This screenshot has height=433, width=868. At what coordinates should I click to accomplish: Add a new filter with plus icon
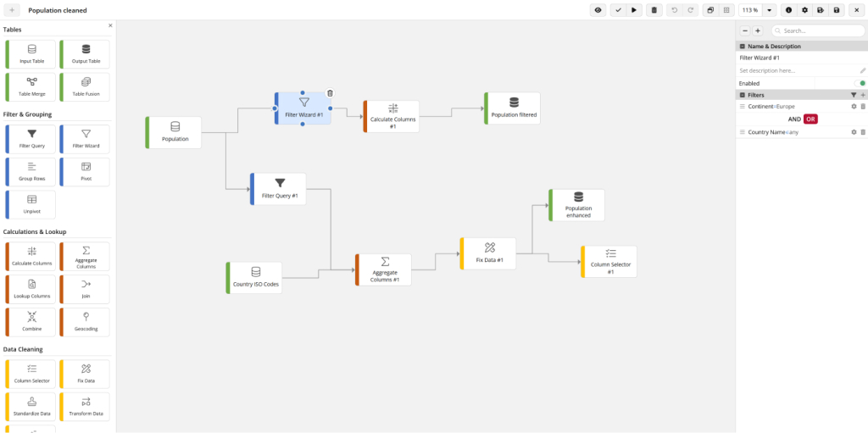tap(862, 95)
